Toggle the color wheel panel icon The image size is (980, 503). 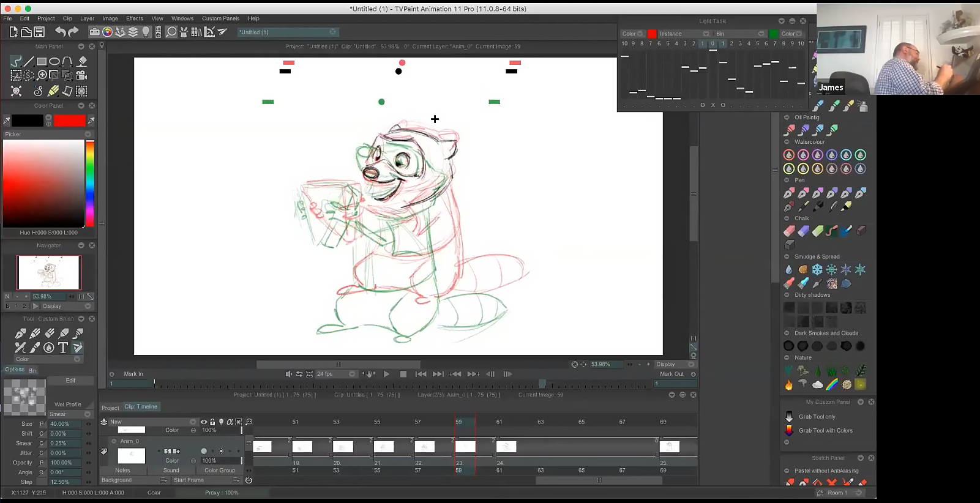(107, 32)
